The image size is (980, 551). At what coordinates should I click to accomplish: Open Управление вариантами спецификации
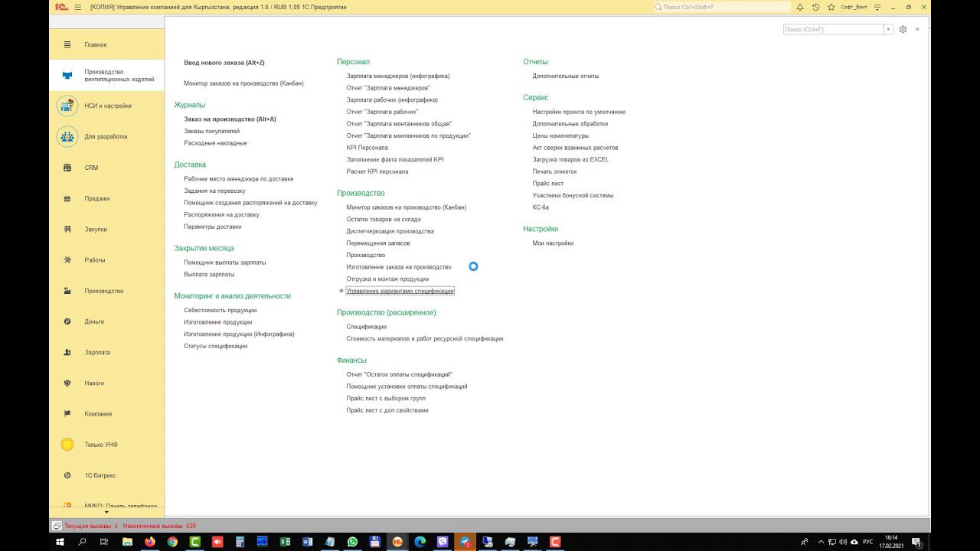(x=400, y=291)
